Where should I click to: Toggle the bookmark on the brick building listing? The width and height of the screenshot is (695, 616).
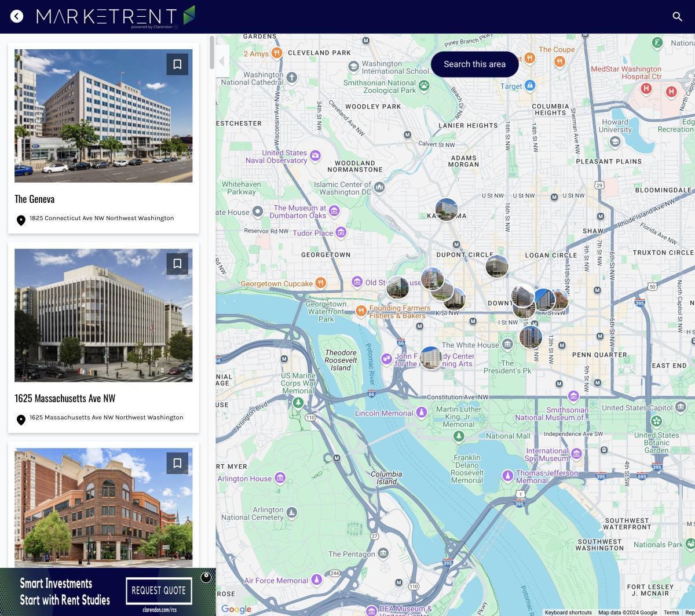click(x=177, y=462)
